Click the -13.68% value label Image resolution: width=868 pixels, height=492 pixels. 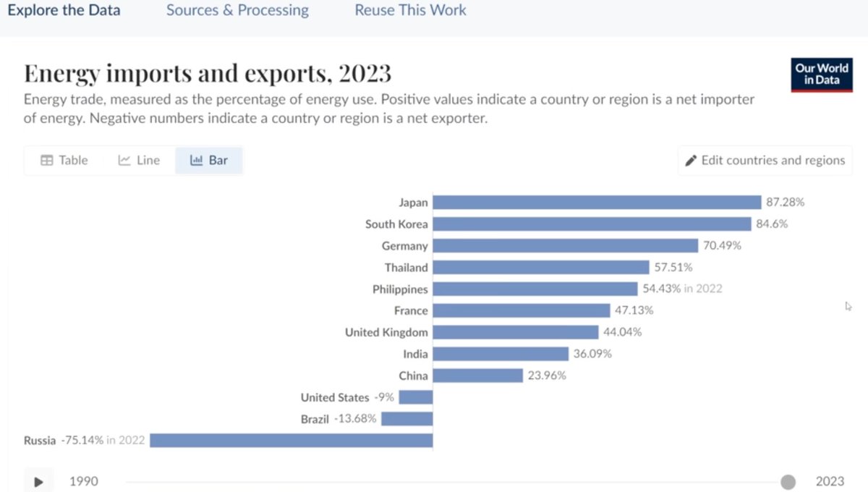[355, 419]
